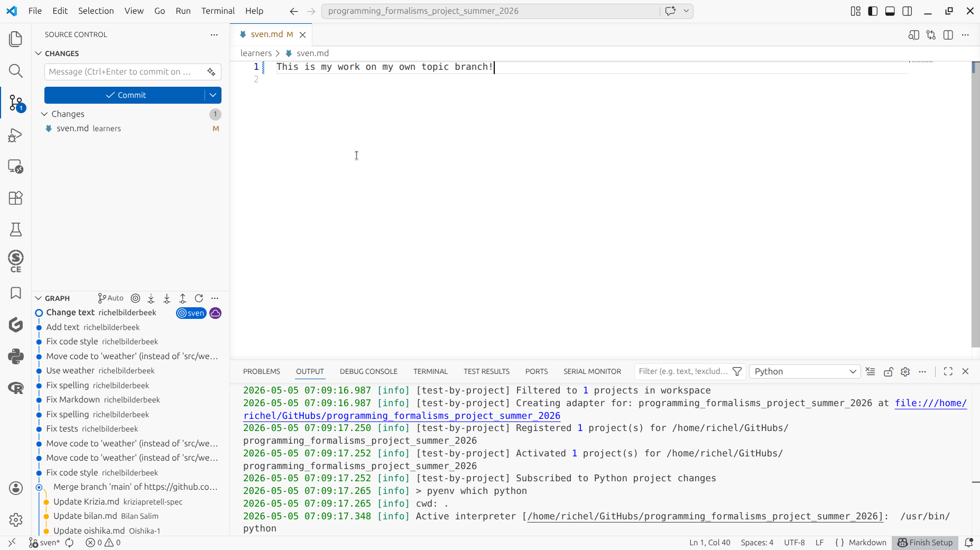Switch to the PROBLEMS tab
Image resolution: width=980 pixels, height=550 pixels.
(262, 371)
